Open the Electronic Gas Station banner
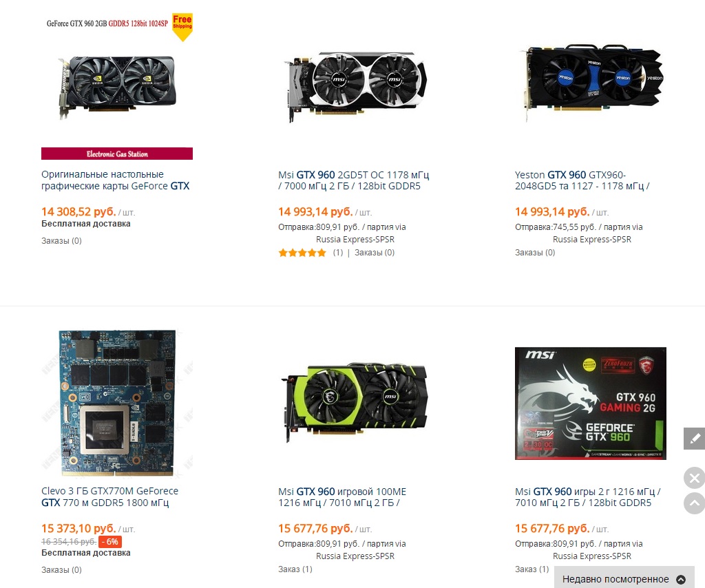The image size is (705, 588). (117, 154)
